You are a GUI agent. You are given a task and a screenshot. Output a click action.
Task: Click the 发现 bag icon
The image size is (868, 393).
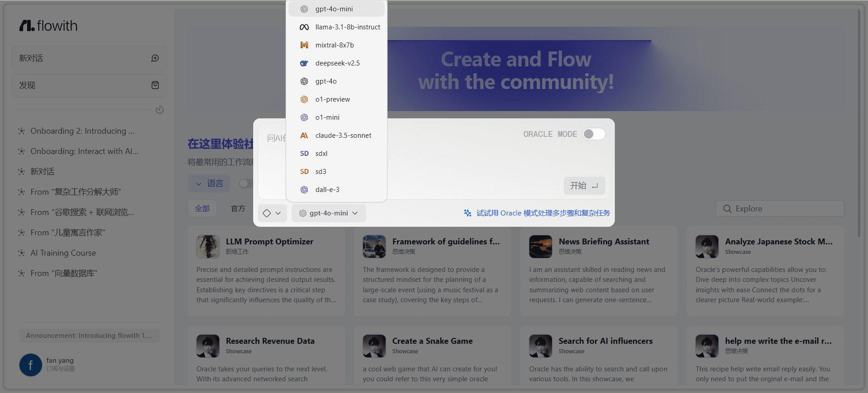[155, 85]
